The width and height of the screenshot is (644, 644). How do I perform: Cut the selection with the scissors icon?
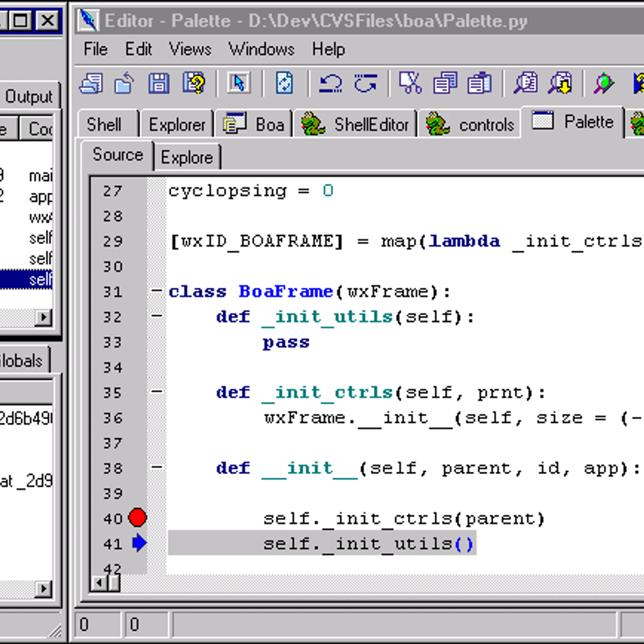pyautogui.click(x=408, y=83)
